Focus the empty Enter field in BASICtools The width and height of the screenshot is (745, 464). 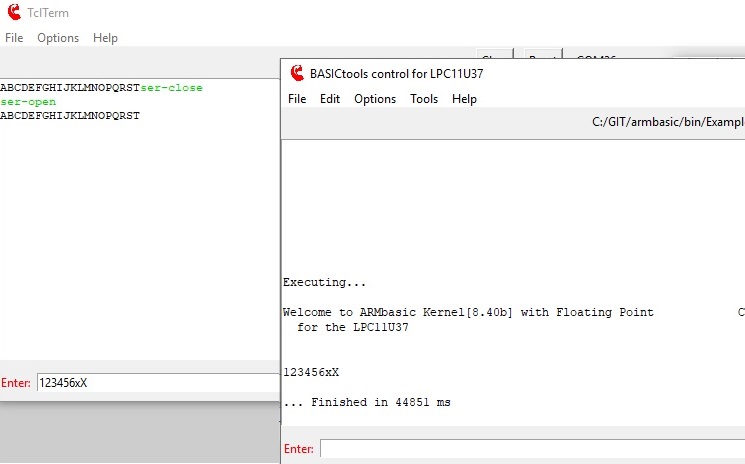pos(530,449)
